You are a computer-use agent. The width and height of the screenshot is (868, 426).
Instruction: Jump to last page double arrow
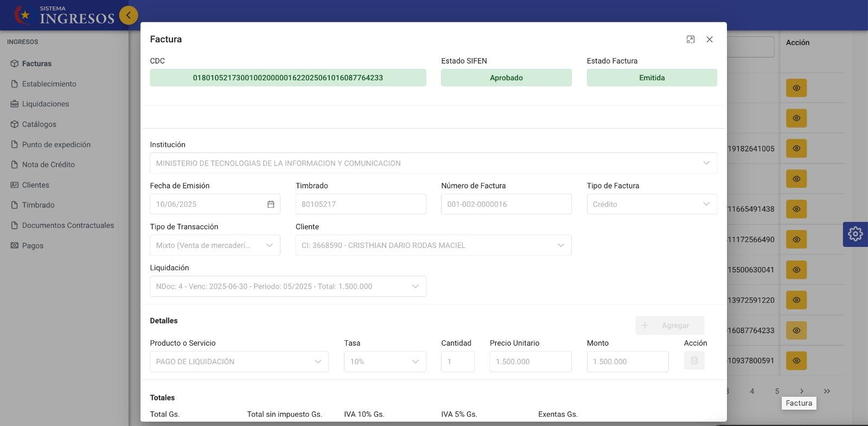click(x=827, y=391)
